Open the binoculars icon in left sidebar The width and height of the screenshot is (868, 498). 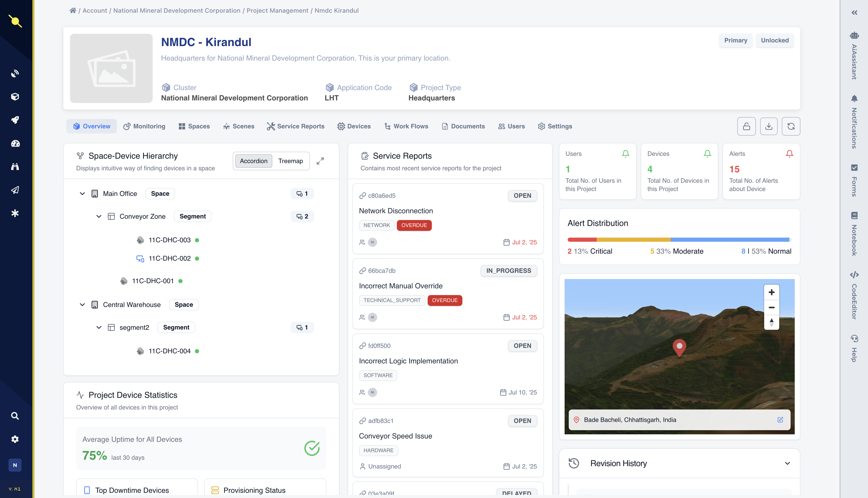(15, 167)
